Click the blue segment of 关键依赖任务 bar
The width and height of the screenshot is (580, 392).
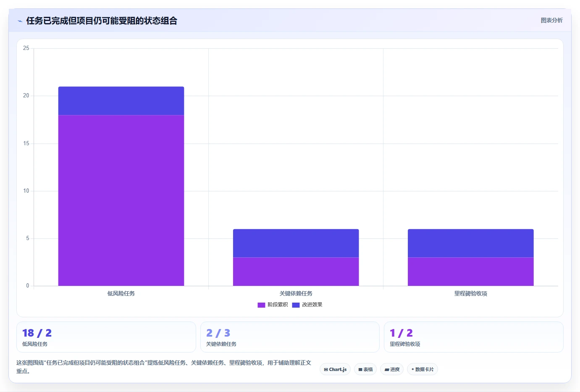[296, 243]
